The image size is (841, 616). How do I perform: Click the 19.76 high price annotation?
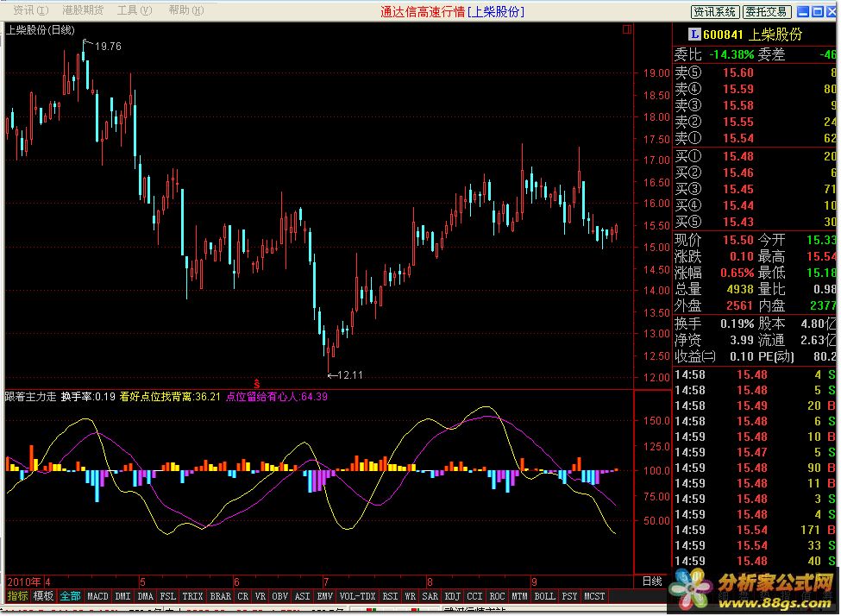click(108, 46)
